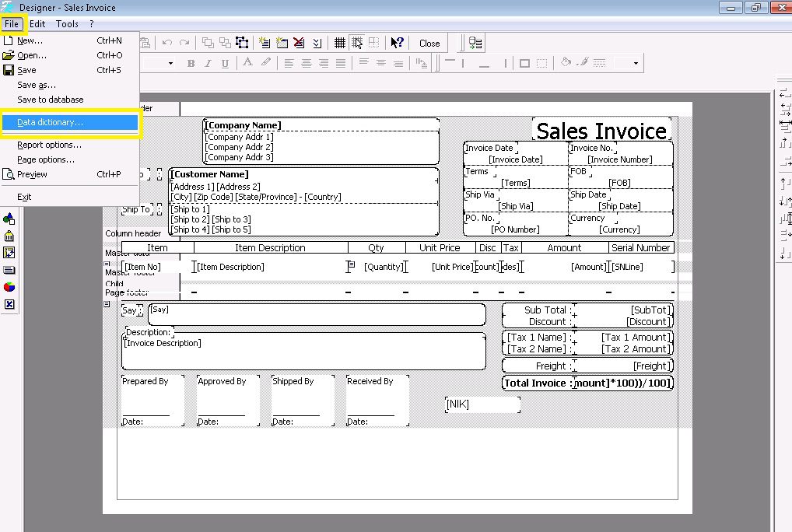This screenshot has width=792, height=532.
Task: Choose Save to database entry
Action: click(70, 100)
